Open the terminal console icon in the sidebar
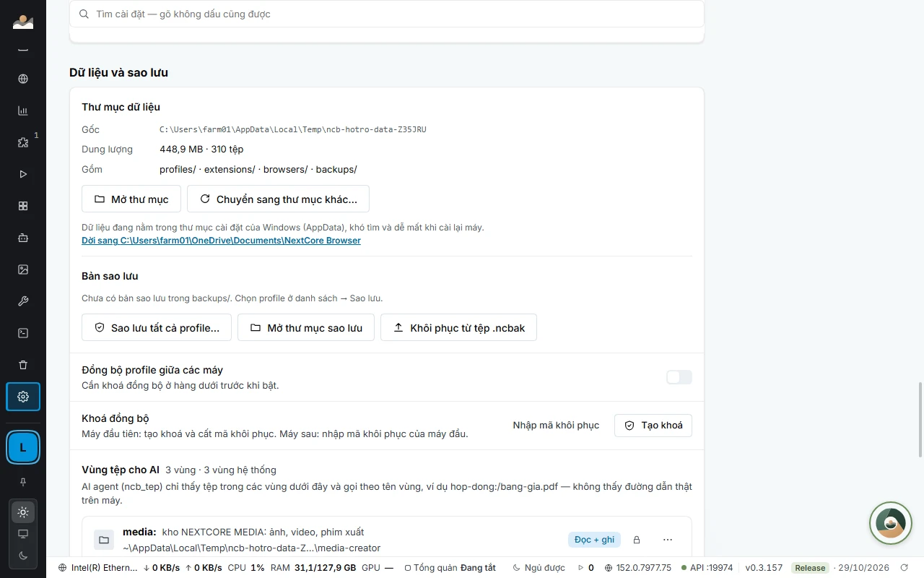 (23, 333)
